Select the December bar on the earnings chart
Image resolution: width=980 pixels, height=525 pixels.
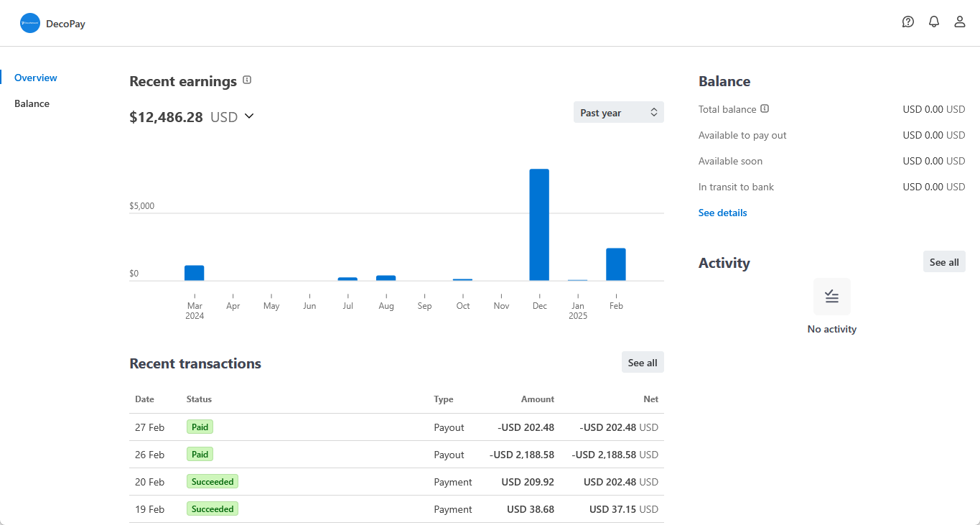(x=539, y=223)
